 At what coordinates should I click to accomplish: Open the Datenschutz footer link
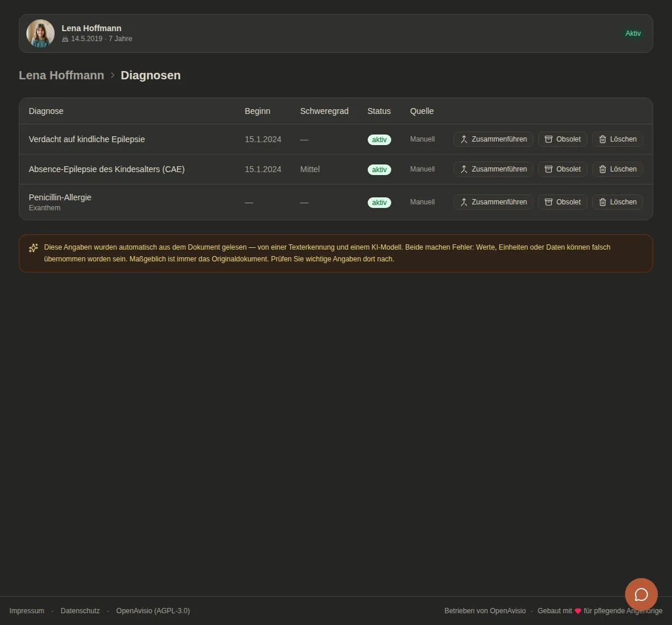80,611
